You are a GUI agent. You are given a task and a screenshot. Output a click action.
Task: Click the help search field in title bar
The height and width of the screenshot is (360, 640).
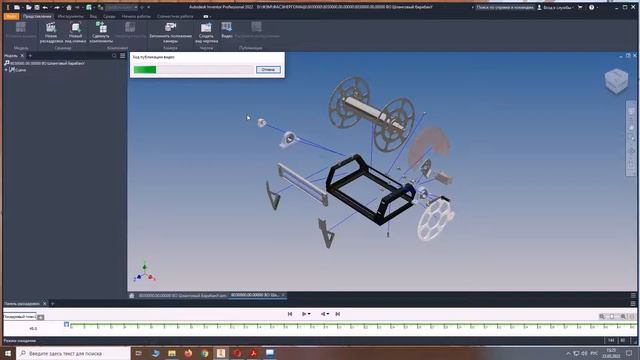(x=504, y=7)
